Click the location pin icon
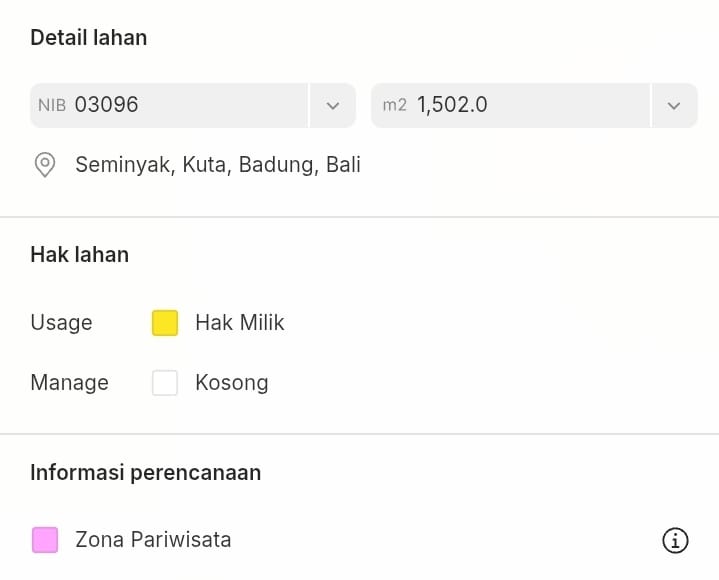Image resolution: width=719 pixels, height=580 pixels. (45, 165)
